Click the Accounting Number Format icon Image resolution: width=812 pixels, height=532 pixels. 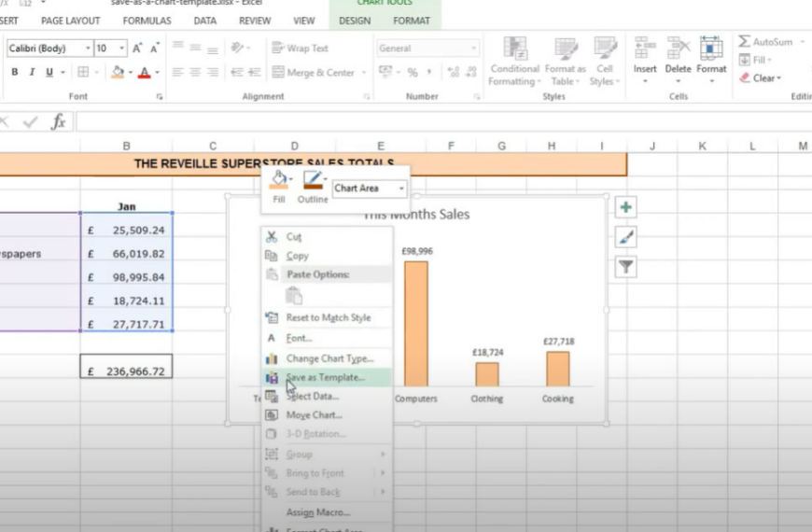coord(385,72)
